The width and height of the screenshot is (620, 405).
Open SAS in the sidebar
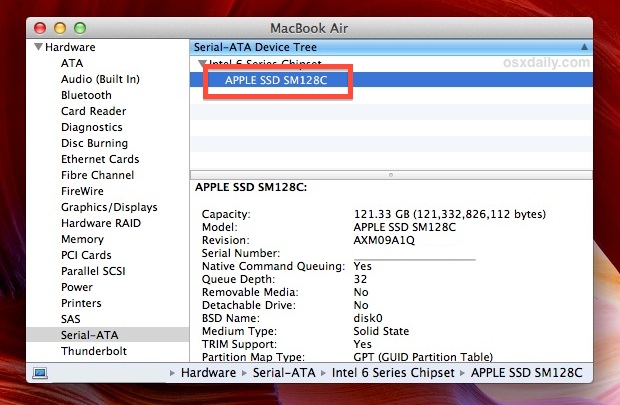pyautogui.click(x=71, y=319)
